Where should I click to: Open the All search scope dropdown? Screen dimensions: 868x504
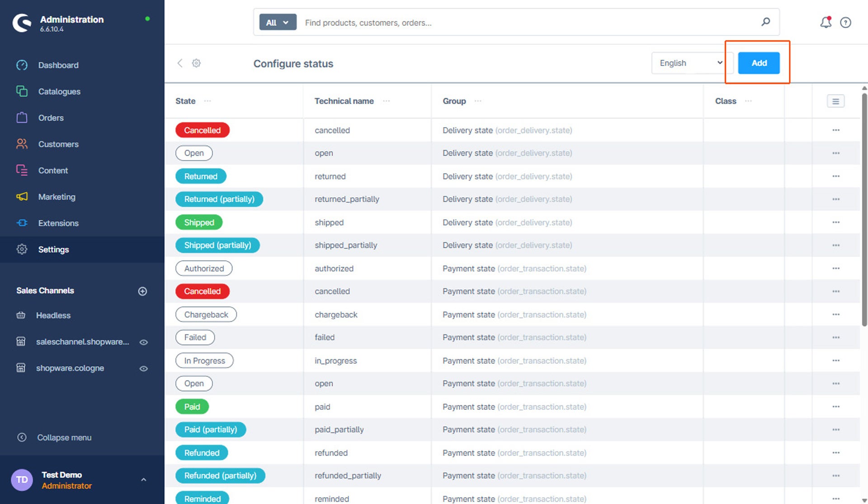click(x=278, y=22)
